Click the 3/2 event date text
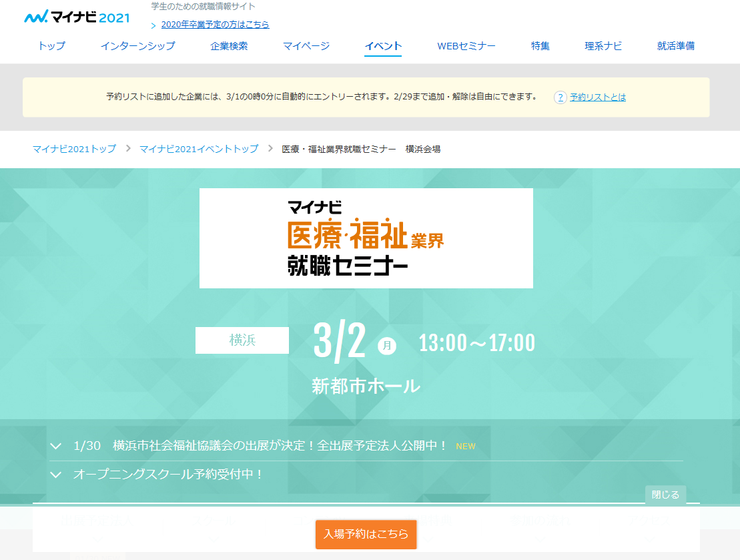740x560 pixels. (x=340, y=341)
